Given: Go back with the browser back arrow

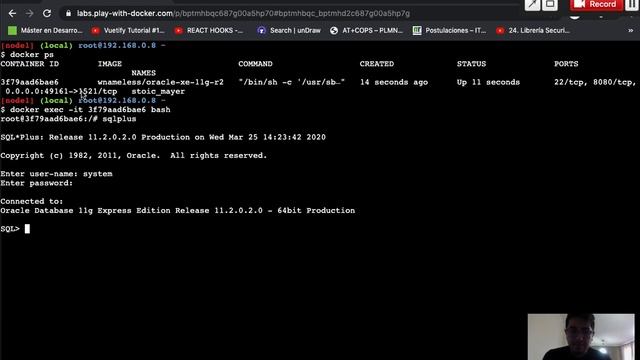Looking at the screenshot, I should (x=12, y=13).
